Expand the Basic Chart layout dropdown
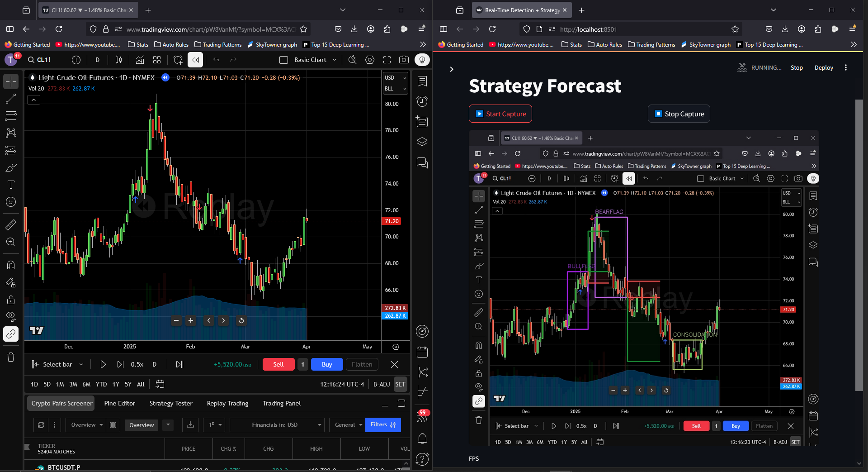This screenshot has width=868, height=472. (x=335, y=60)
